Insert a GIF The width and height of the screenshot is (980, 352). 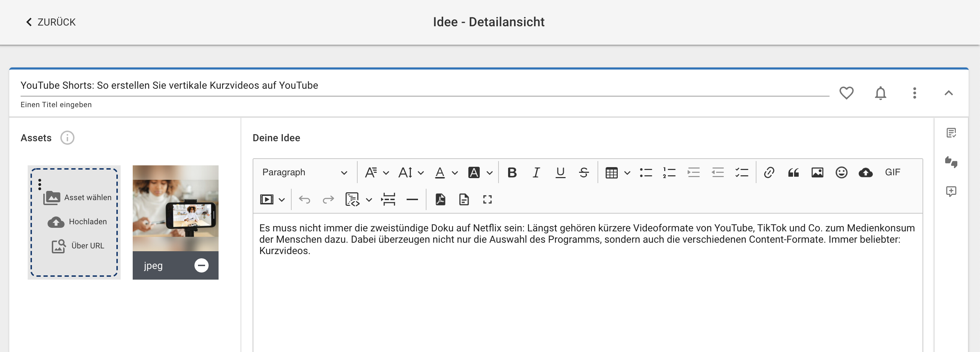[892, 172]
